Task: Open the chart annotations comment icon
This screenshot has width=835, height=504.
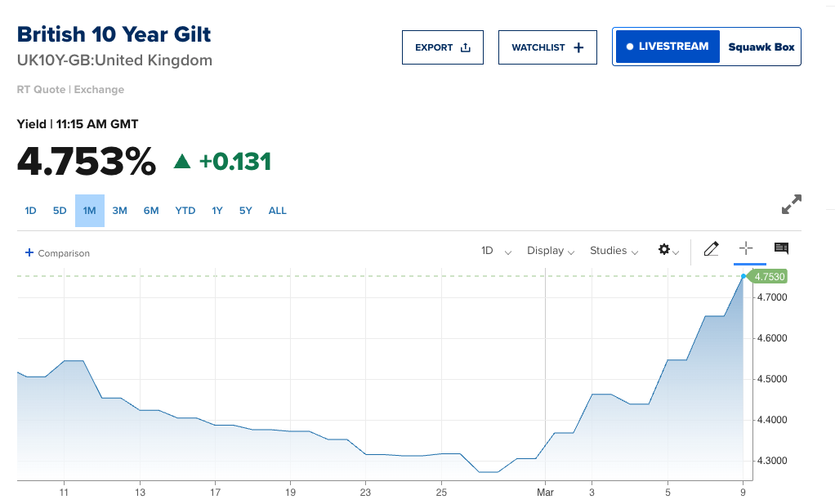Action: (x=781, y=249)
